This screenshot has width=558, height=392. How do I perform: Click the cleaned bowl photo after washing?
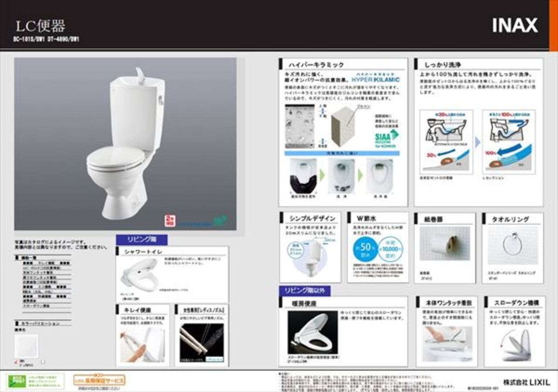379,176
